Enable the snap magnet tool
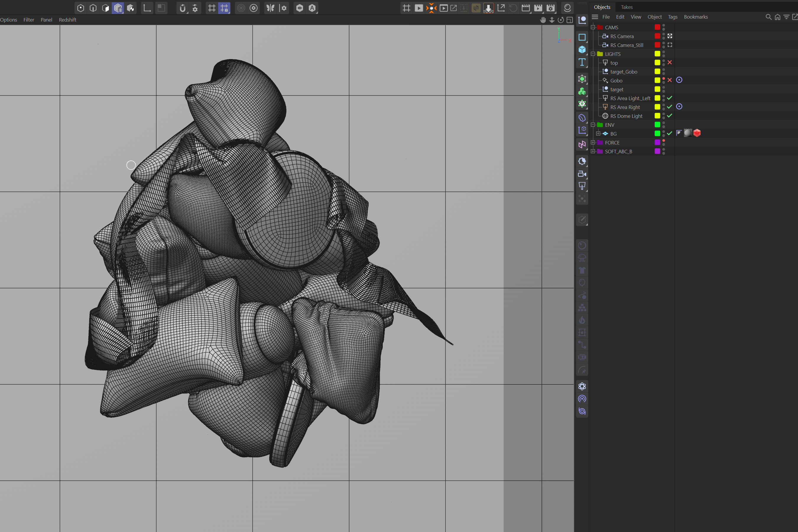Viewport: 798px width, 532px height. [x=183, y=8]
